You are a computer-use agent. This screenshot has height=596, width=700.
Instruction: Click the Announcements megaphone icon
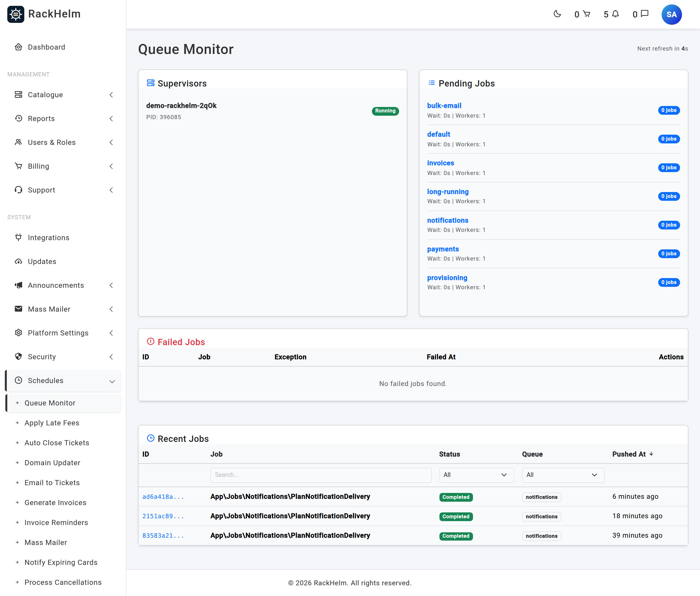pos(18,285)
